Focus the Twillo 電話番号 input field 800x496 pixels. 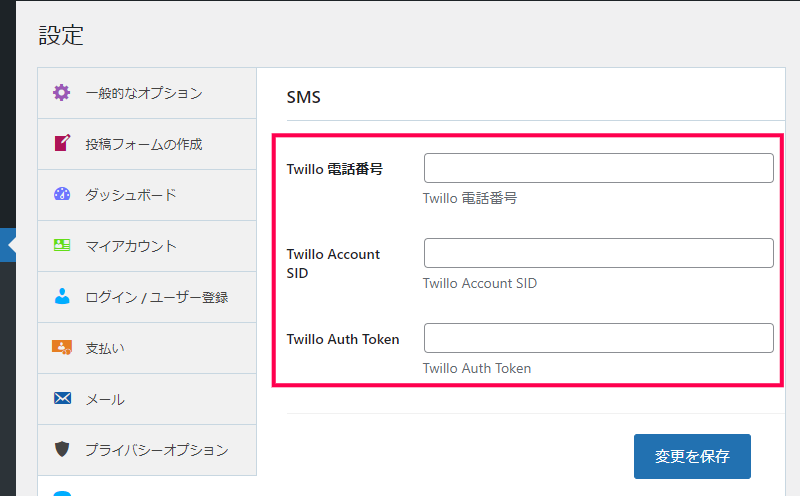[x=598, y=168]
